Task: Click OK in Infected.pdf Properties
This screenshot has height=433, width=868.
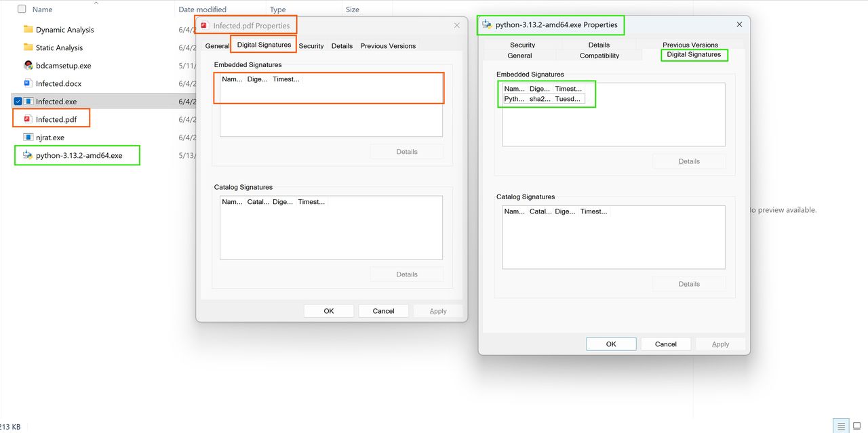Action: [329, 311]
